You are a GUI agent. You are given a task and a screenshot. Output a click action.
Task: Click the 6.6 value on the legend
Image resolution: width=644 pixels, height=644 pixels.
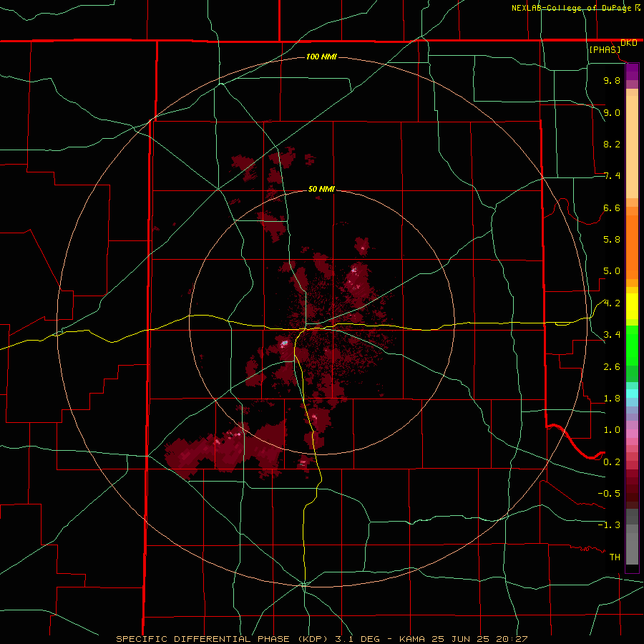(x=612, y=208)
